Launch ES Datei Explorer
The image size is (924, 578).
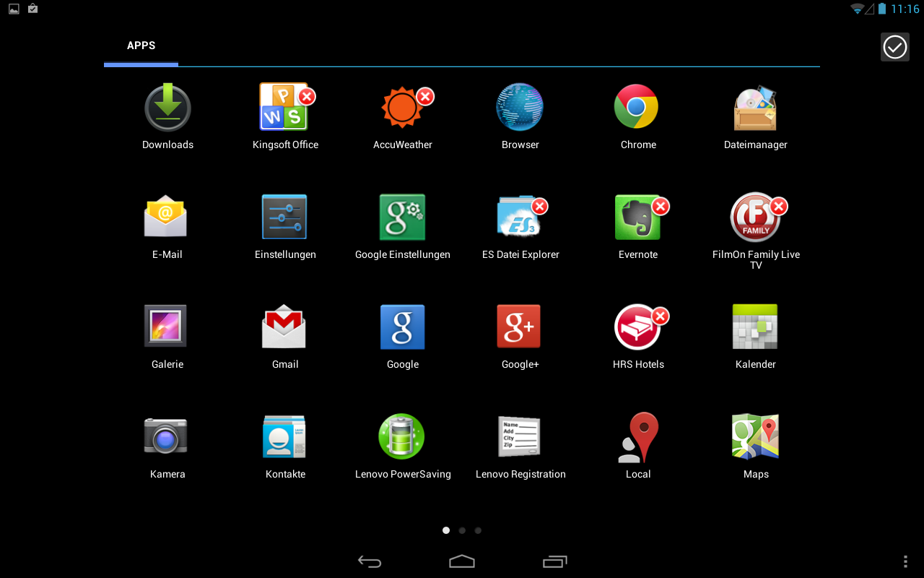pos(520,217)
